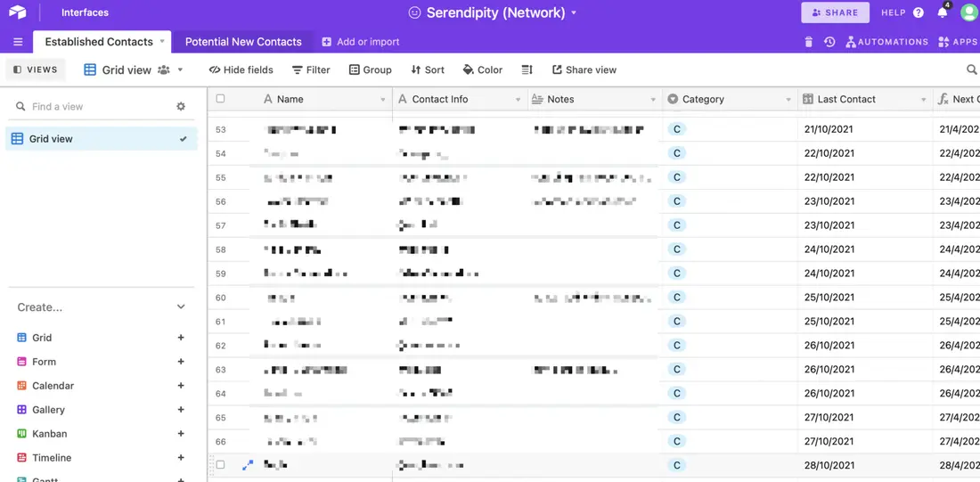Click the search magnifier icon at right

(972, 69)
